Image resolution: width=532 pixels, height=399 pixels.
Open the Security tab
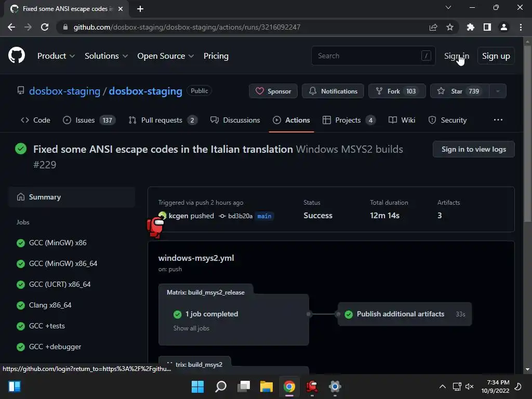tap(447, 120)
